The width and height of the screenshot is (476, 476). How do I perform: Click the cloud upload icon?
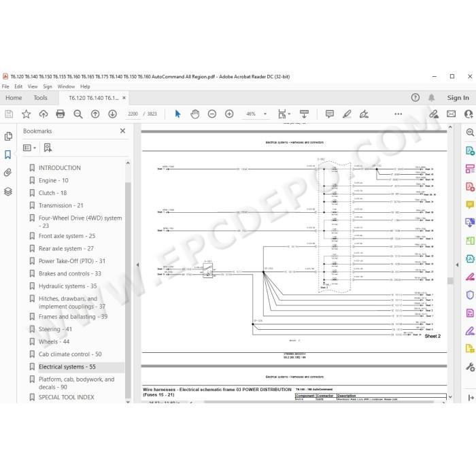tap(44, 114)
